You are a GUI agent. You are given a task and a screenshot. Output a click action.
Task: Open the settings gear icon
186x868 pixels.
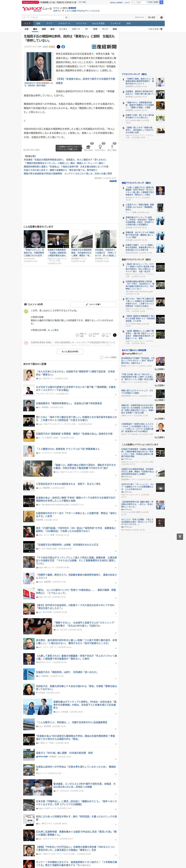pyautogui.click(x=161, y=17)
